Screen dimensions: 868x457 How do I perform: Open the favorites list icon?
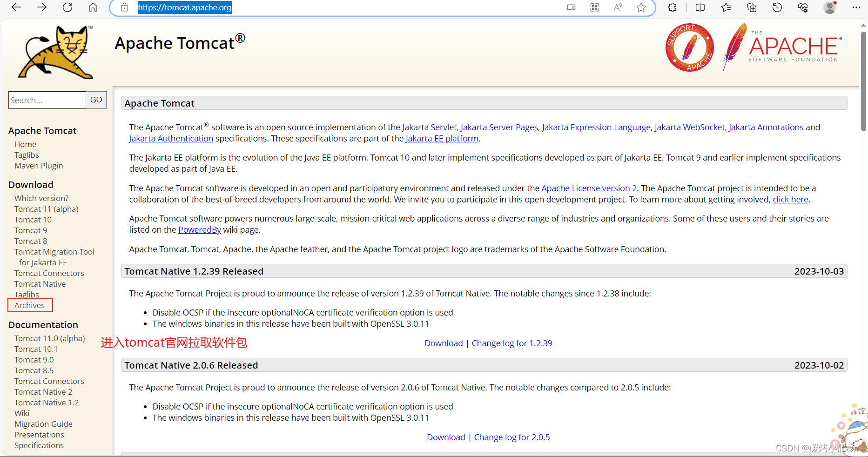point(726,7)
